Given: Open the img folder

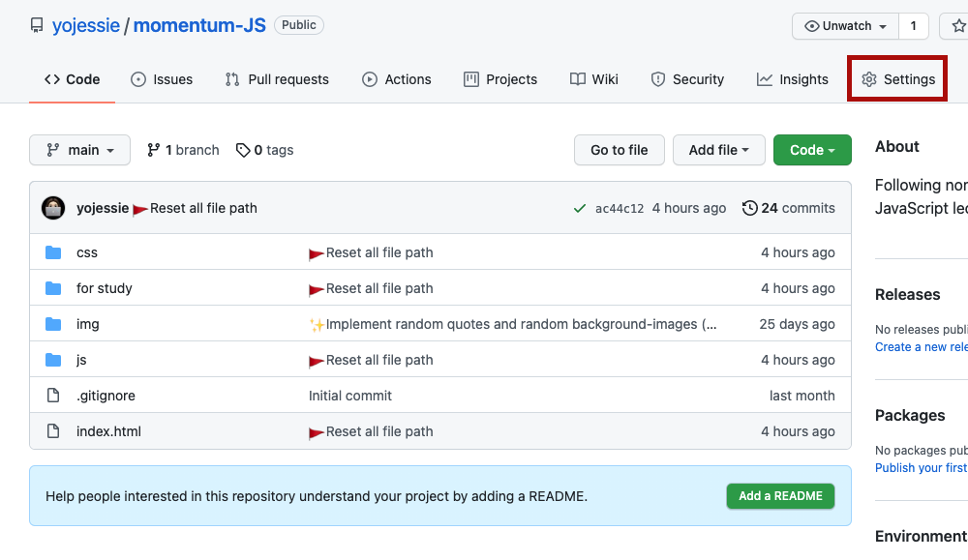Looking at the screenshot, I should tap(88, 324).
